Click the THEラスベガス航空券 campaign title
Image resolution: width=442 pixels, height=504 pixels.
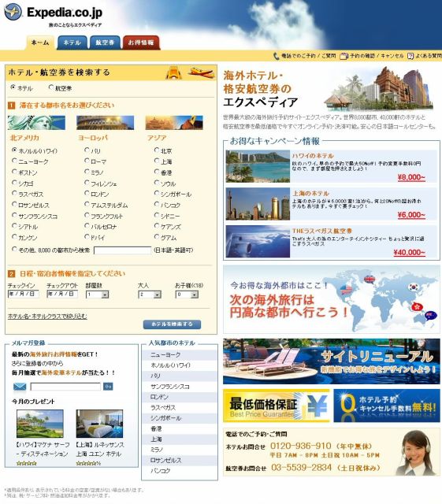[x=322, y=231]
